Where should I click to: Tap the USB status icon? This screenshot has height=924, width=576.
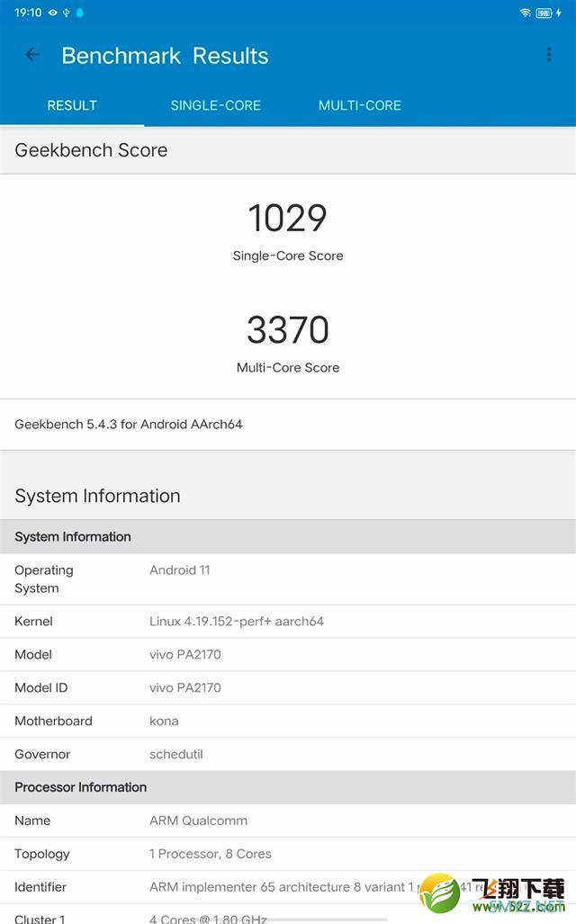click(66, 13)
